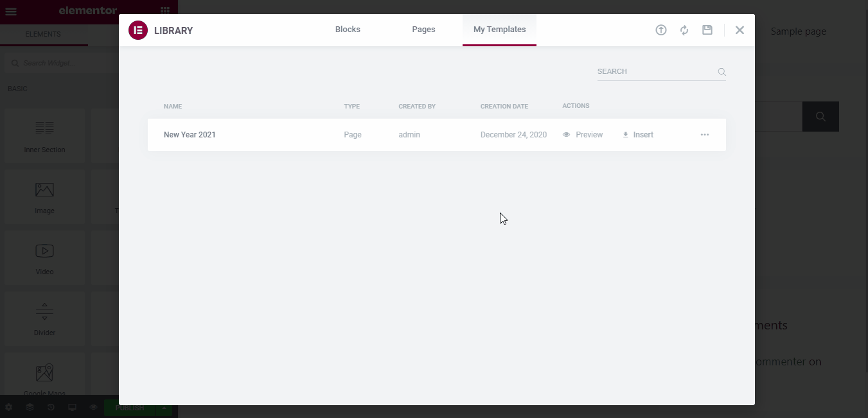Viewport: 868px width, 418px height.
Task: Click the elementor wordmark in panel header
Action: pos(88,11)
